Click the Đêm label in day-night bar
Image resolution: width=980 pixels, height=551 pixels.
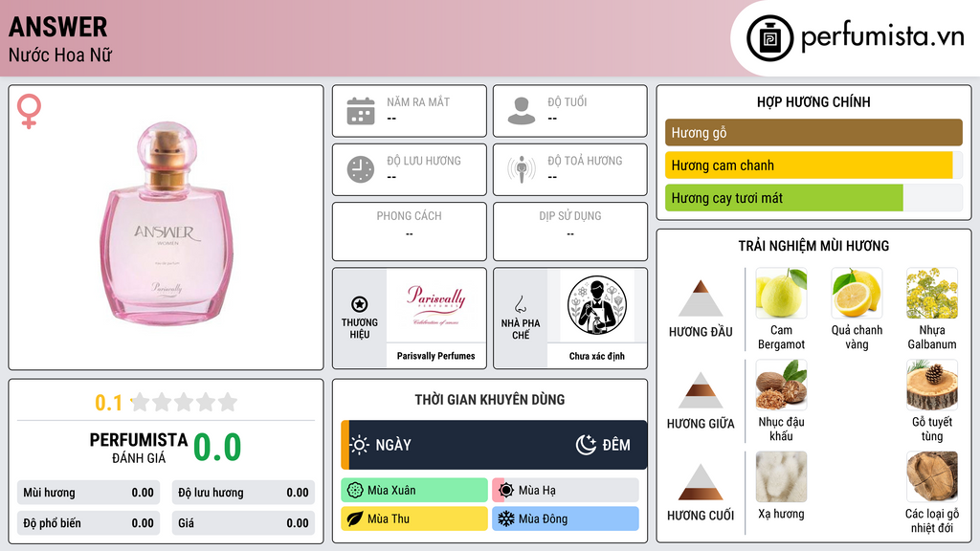click(x=616, y=445)
